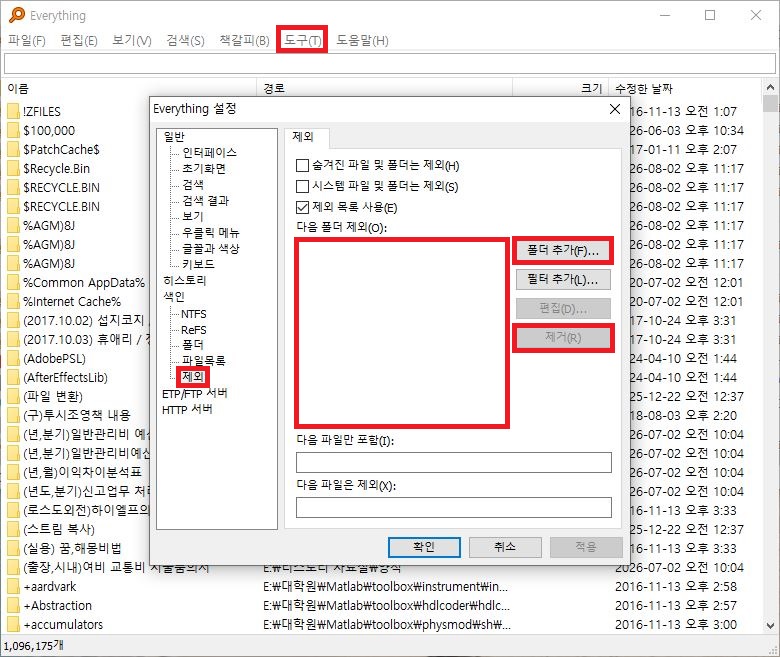Screen dimensions: 780x657
Task: Click the results scrollbar down arrow
Action: [770, 625]
